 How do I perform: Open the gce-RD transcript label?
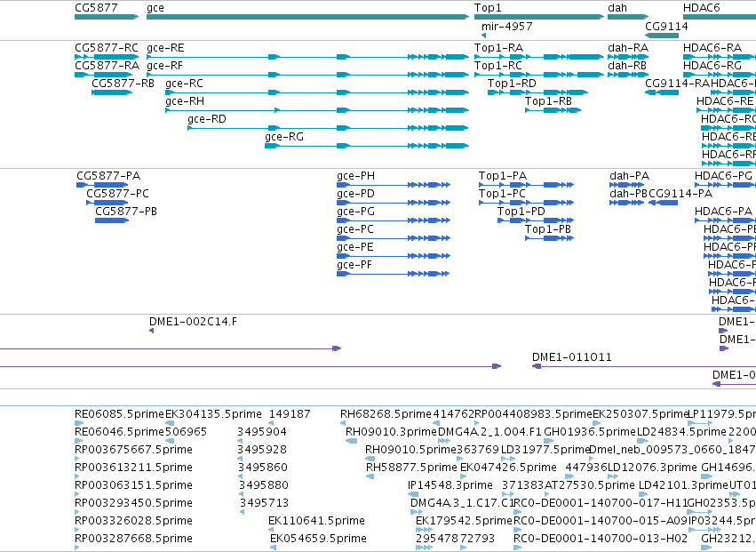pyautogui.click(x=207, y=120)
